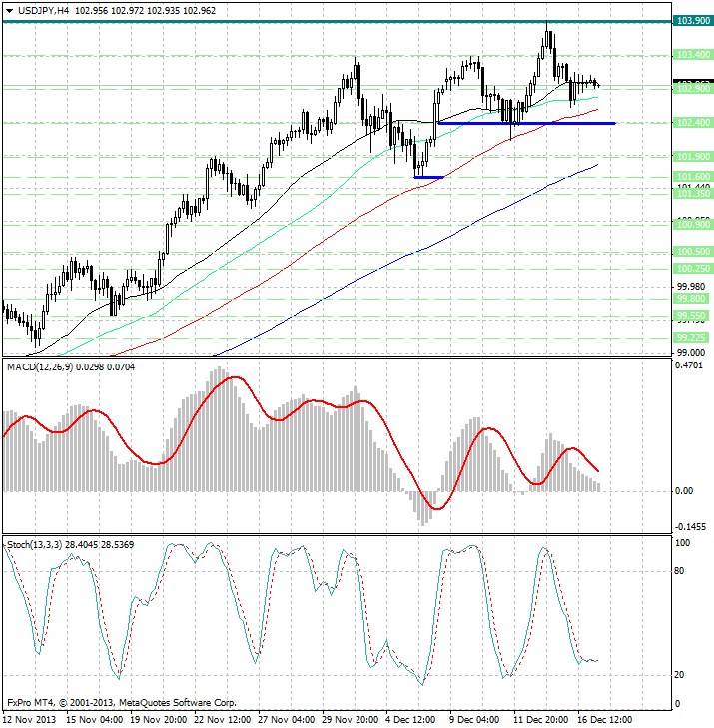Click the 0.00 MACD zero level label

click(684, 491)
